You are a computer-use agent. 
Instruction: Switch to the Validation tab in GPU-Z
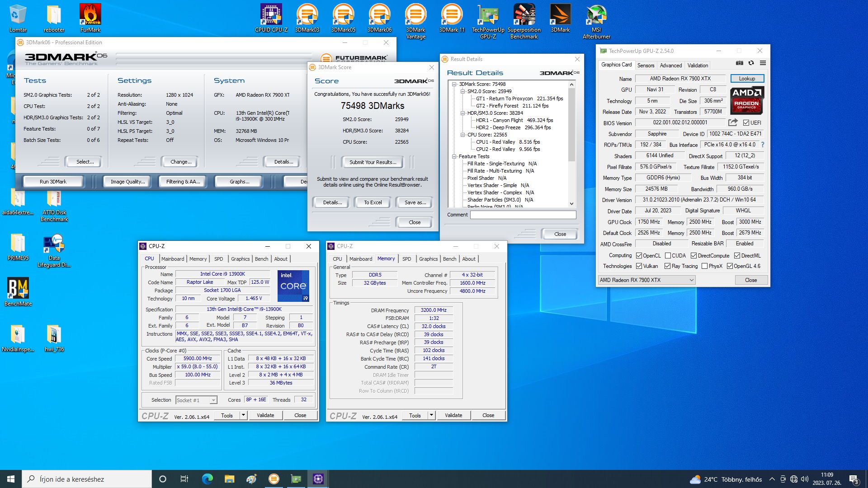coord(698,66)
